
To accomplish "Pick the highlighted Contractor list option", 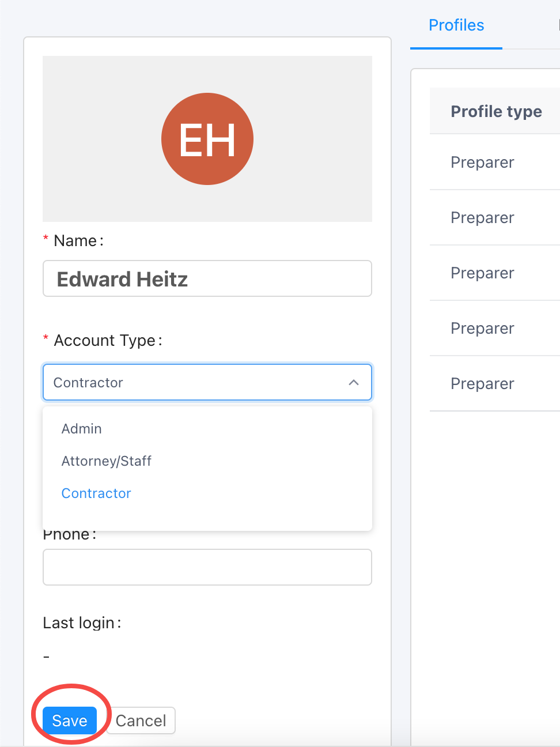I will [x=96, y=493].
